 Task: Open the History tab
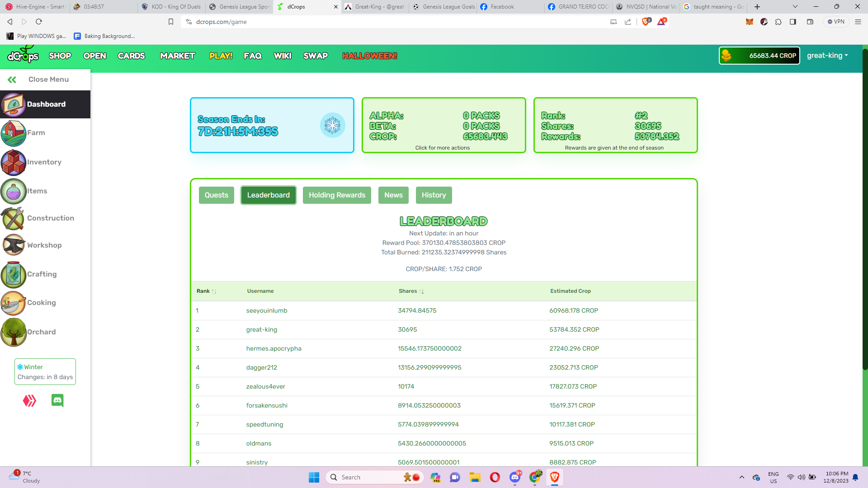(x=434, y=195)
